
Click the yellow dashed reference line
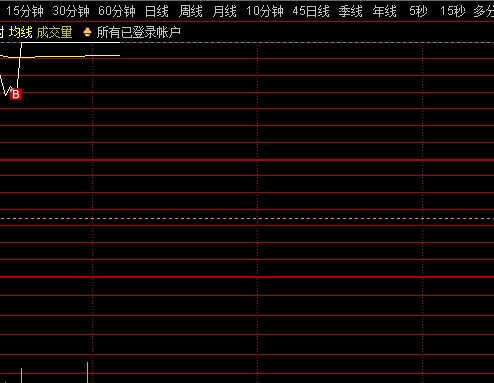[247, 219]
